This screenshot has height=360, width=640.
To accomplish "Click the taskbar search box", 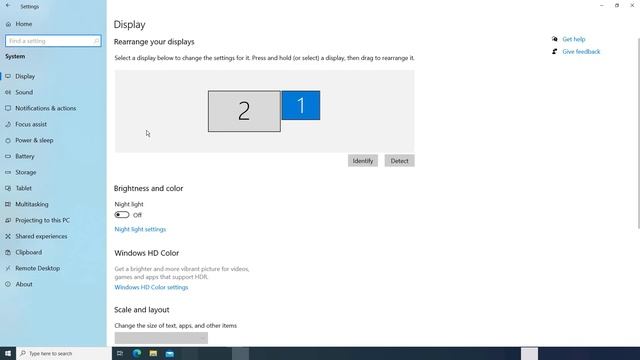I will pyautogui.click(x=64, y=353).
